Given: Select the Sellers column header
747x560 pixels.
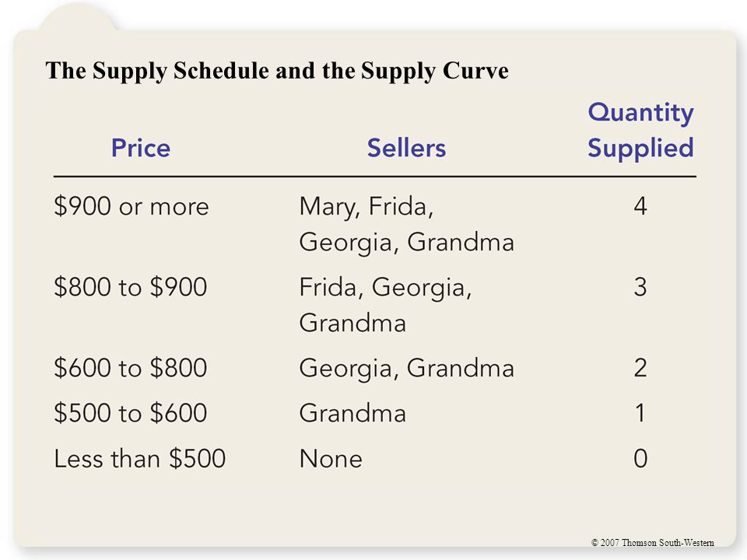Looking at the screenshot, I should [x=406, y=148].
